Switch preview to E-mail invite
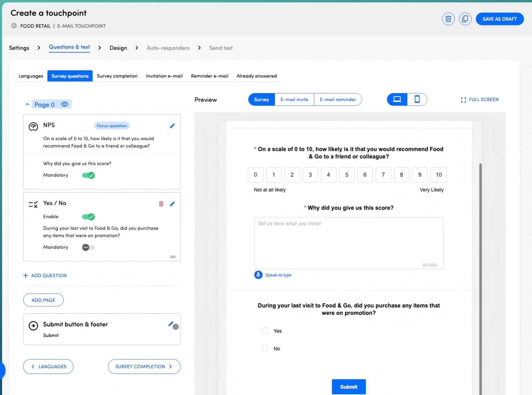 pos(294,100)
